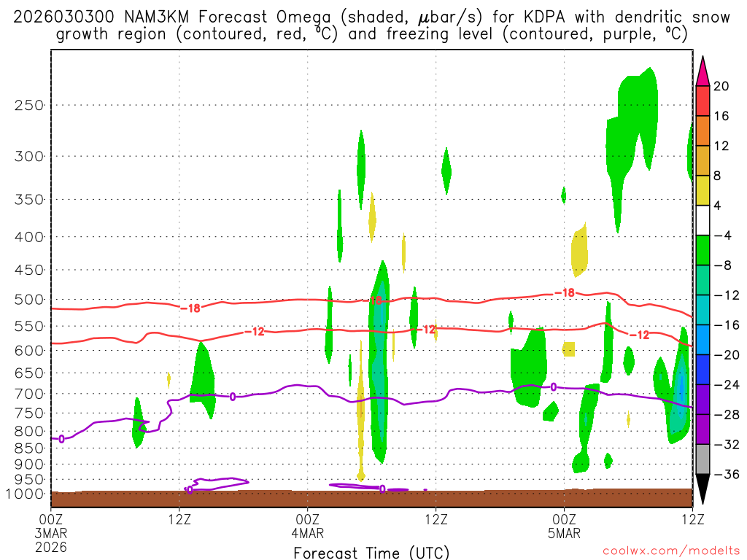Click the pink upward arrow atop the color bar
The image size is (747, 560).
[x=703, y=72]
